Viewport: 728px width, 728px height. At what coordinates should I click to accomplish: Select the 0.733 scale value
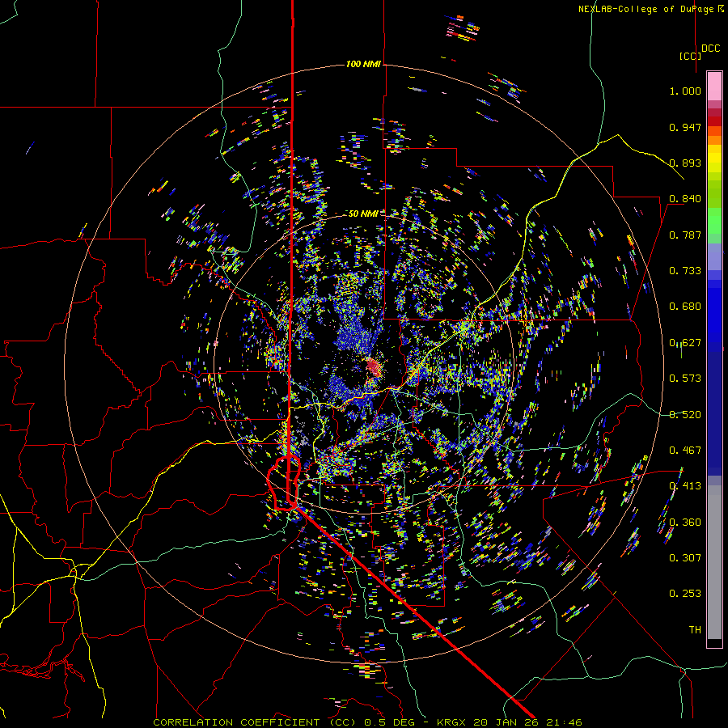coord(685,271)
